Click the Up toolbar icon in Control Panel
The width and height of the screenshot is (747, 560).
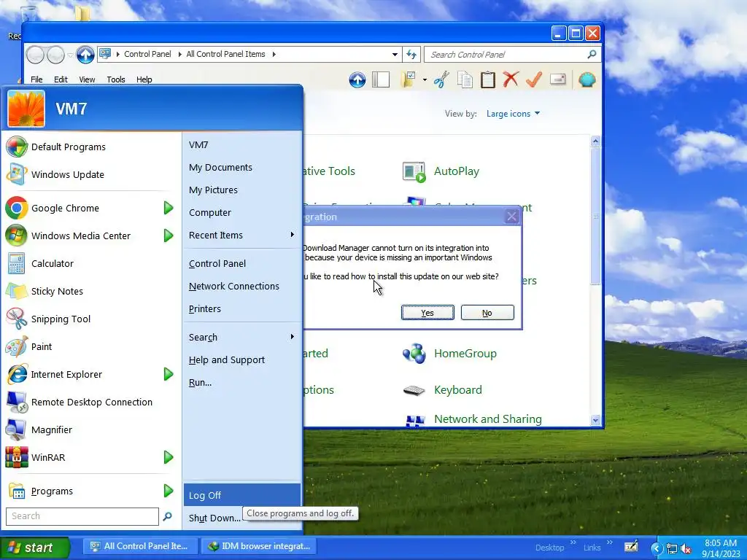pos(357,79)
